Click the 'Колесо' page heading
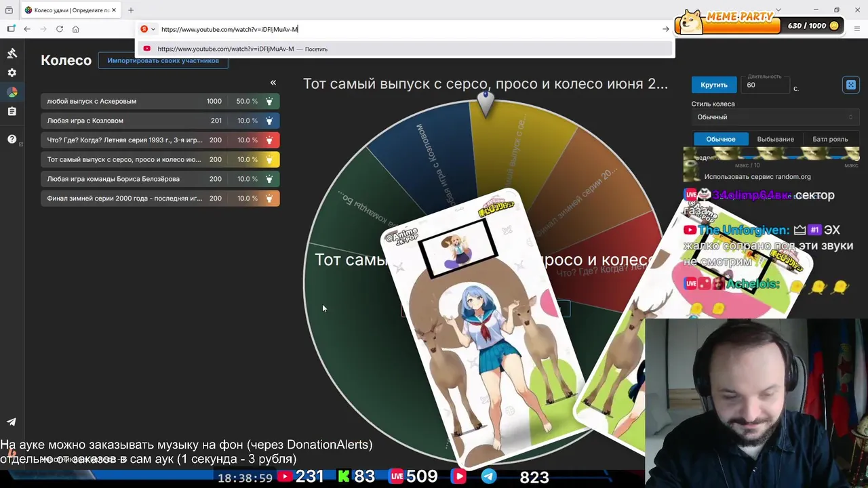Screen dimensions: 868x488 pyautogui.click(x=66, y=60)
